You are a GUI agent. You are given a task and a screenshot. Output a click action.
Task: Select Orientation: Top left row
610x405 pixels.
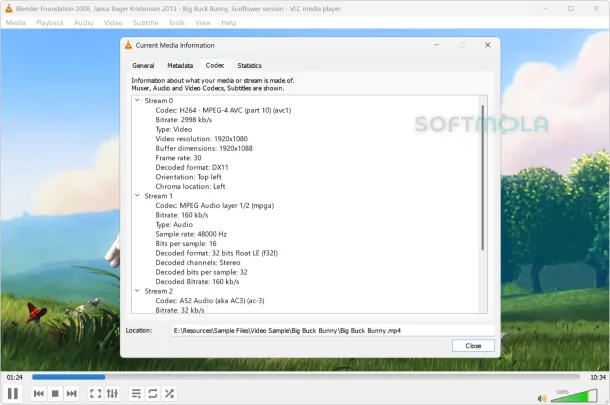point(189,177)
